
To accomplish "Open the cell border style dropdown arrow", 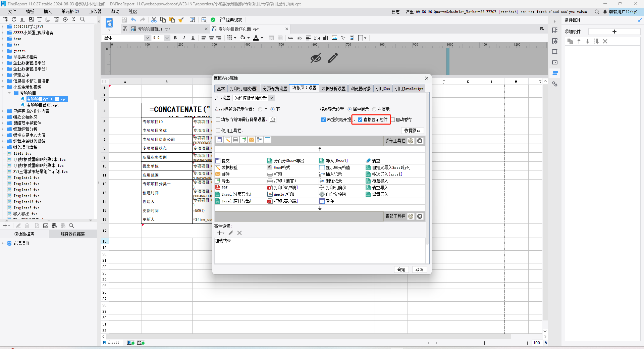I will click(x=235, y=38).
